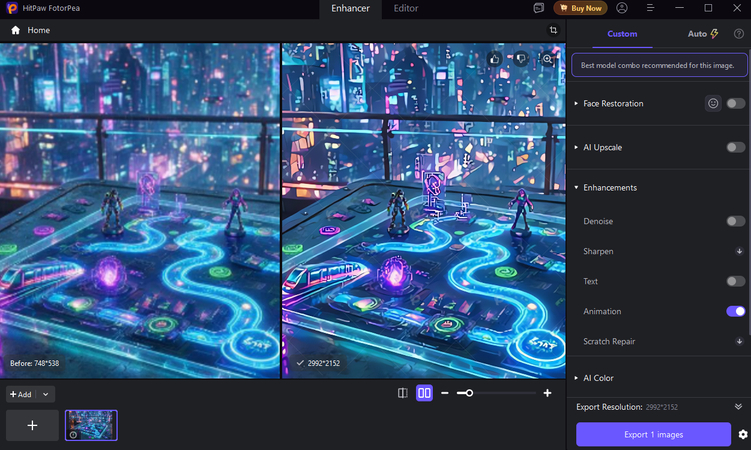751x450 pixels.
Task: Click the help question mark icon
Action: [x=739, y=34]
